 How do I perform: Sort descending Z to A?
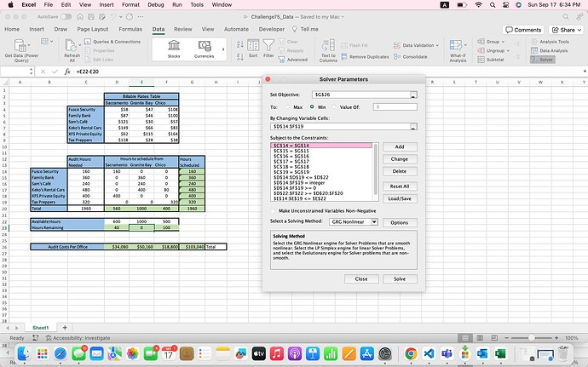point(240,57)
